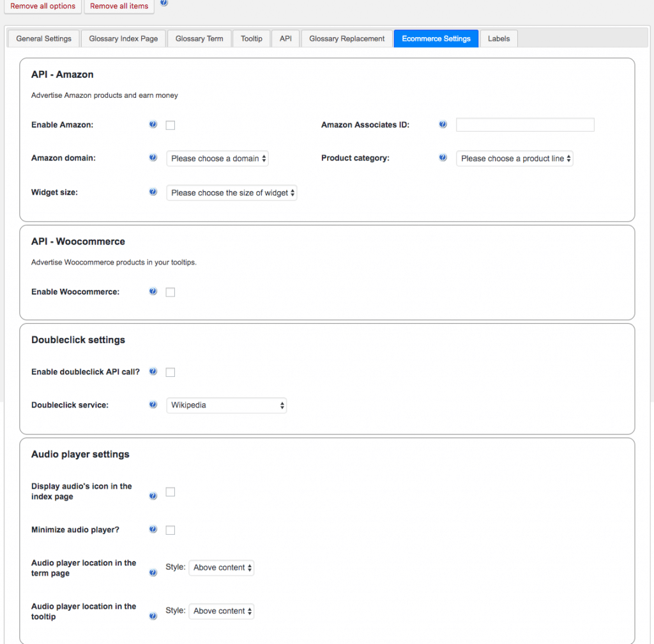Open help for Enable Amazon option
654x644 pixels.
pyautogui.click(x=153, y=125)
